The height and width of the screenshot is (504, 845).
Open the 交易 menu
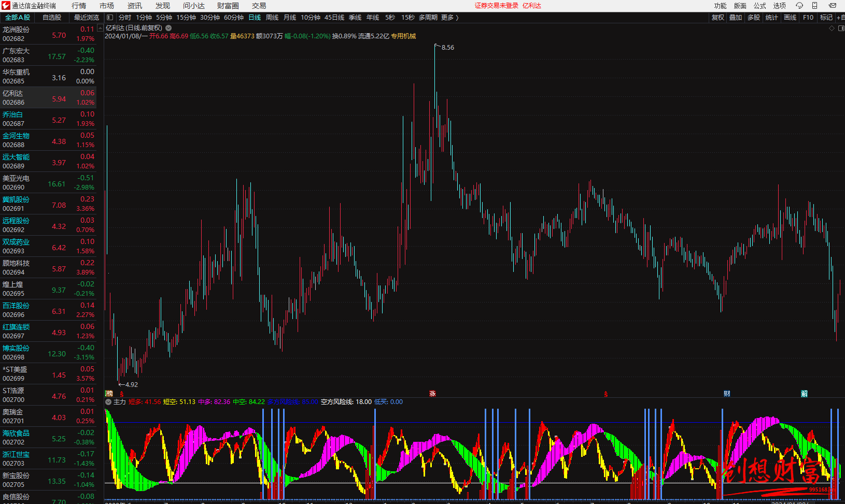(259, 6)
